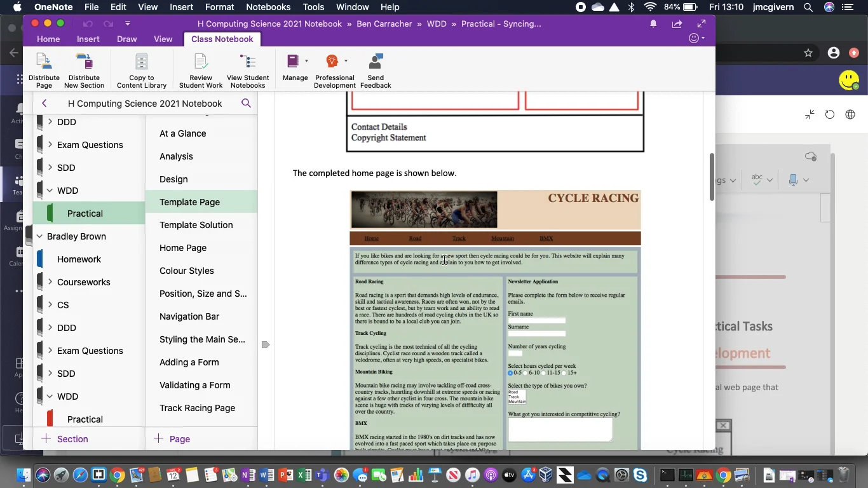Image resolution: width=868 pixels, height=488 pixels.
Task: Go back with the notebook list chevron
Action: 44,103
